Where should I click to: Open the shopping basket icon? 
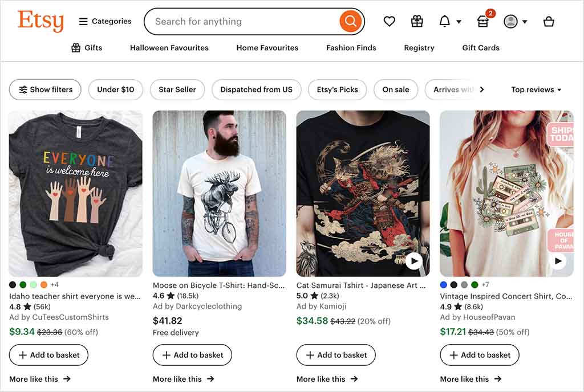click(549, 22)
